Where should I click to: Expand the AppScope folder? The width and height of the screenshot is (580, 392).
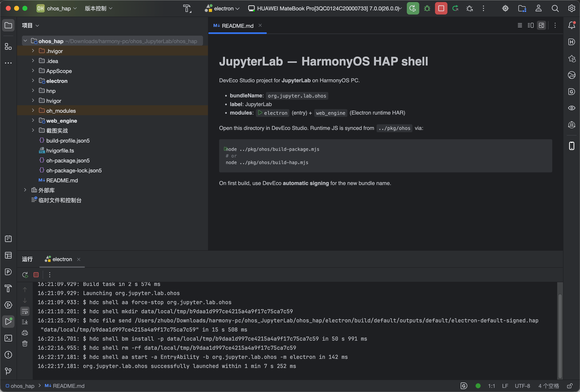point(33,71)
